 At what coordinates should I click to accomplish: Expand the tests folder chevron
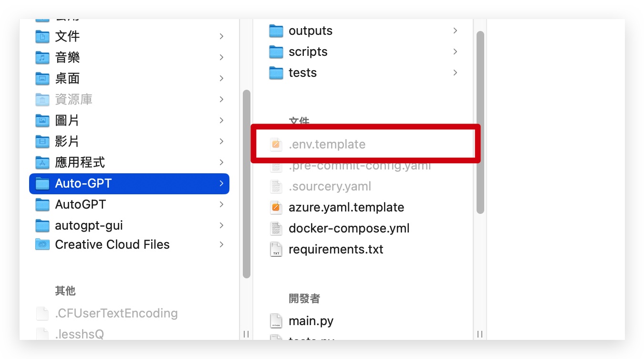pyautogui.click(x=455, y=73)
